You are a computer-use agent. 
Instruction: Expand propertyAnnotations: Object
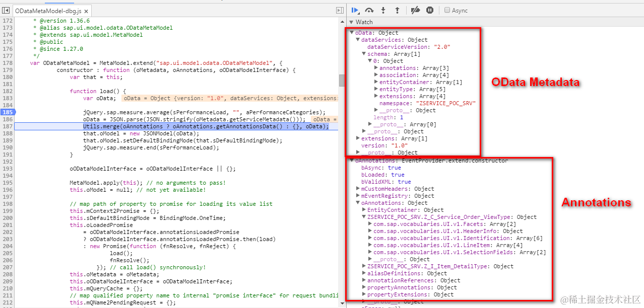[x=364, y=287]
